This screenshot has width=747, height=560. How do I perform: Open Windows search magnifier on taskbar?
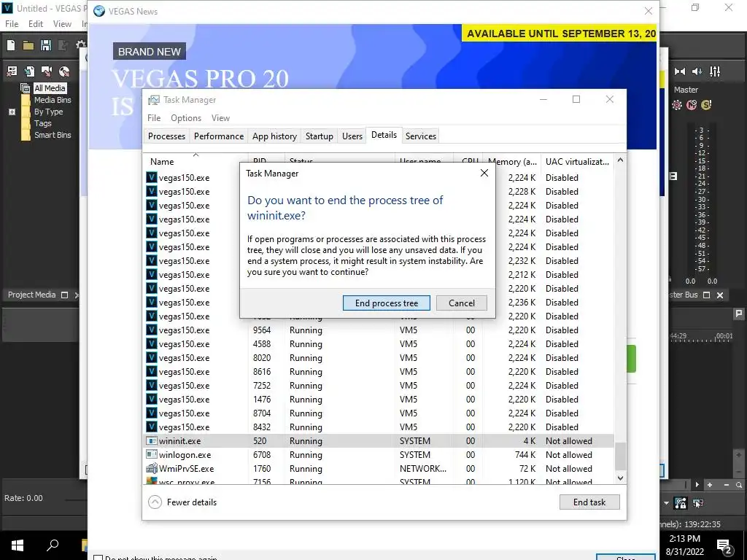coord(53,545)
